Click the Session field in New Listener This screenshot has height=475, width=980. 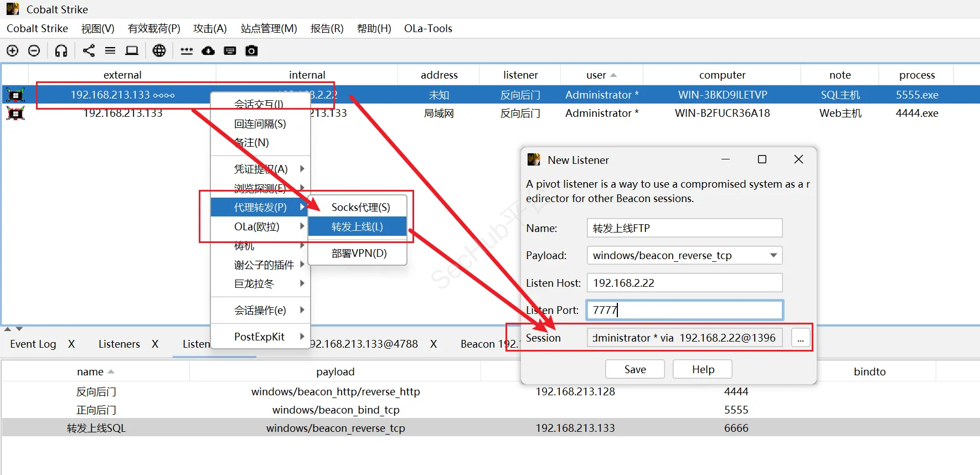(x=684, y=338)
